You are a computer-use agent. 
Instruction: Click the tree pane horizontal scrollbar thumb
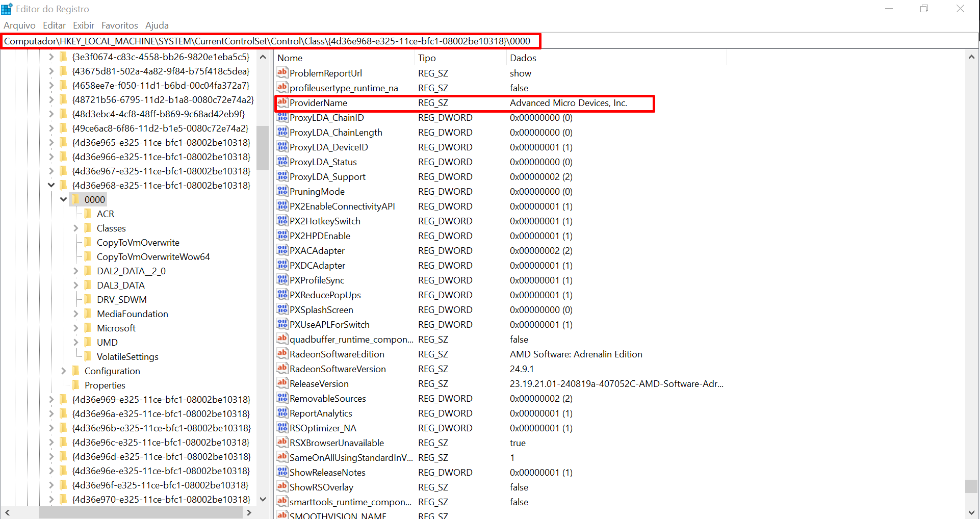coord(141,512)
